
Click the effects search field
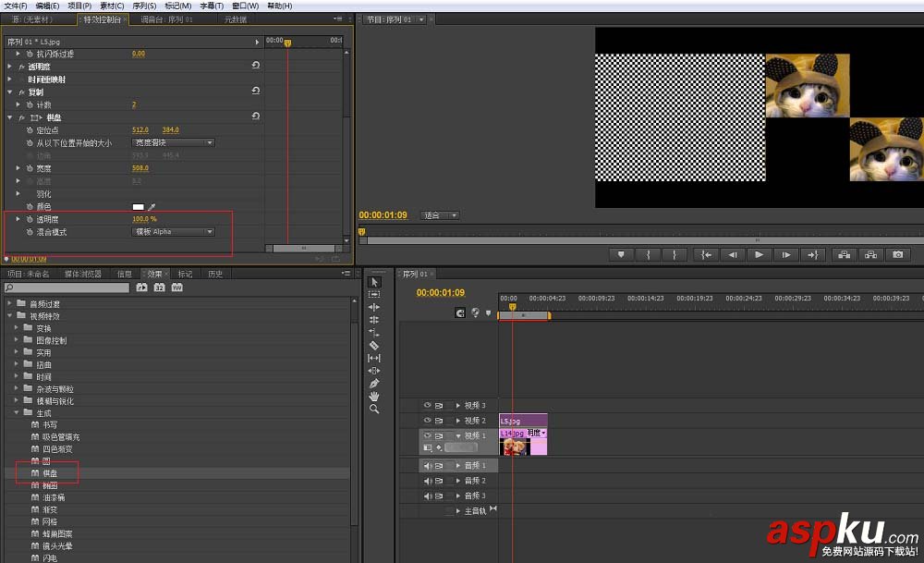[x=67, y=288]
